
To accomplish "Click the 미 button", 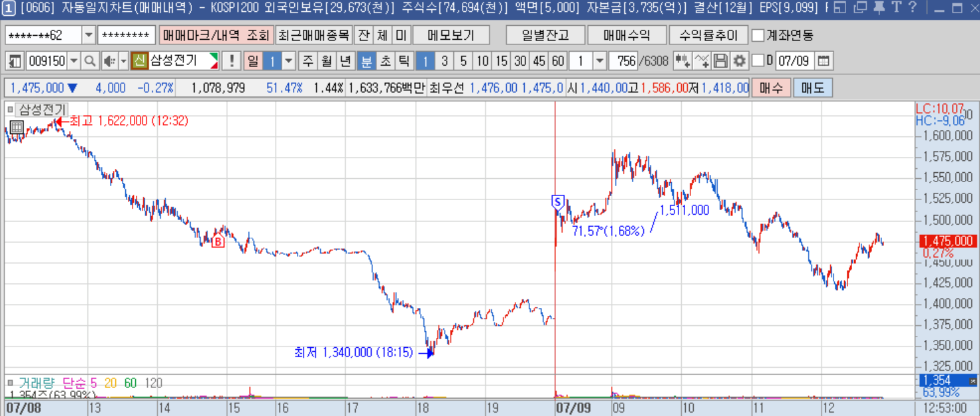I will click(401, 35).
